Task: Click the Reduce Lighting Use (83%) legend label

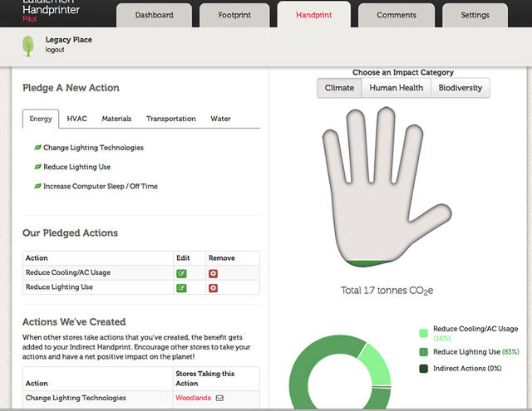Action: coord(476,352)
